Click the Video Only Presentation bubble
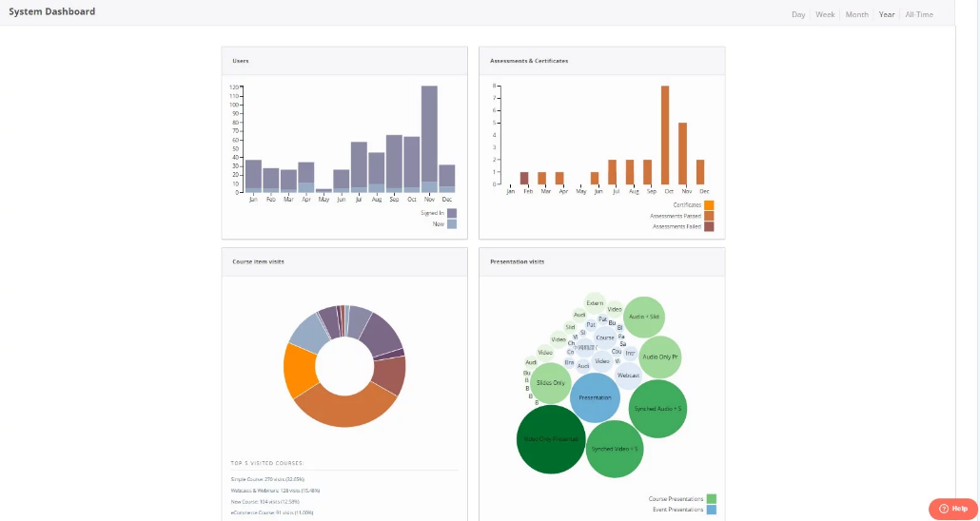This screenshot has height=521, width=980. coord(550,439)
